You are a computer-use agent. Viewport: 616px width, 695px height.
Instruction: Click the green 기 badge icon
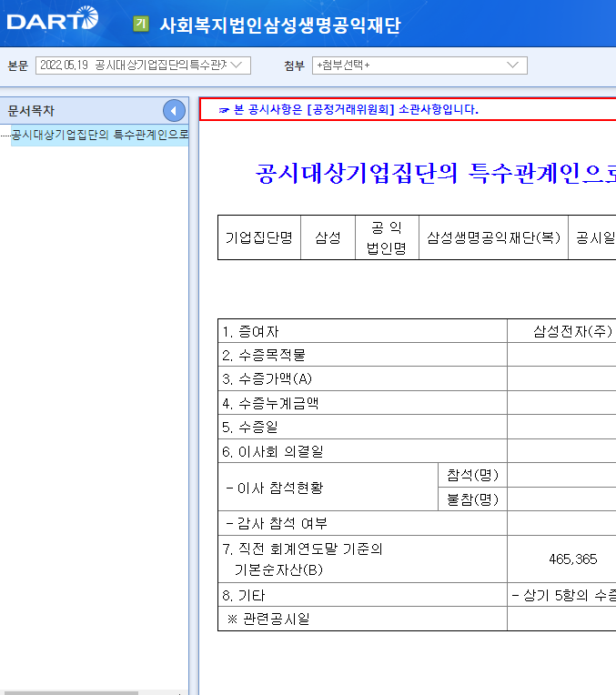[x=141, y=24]
